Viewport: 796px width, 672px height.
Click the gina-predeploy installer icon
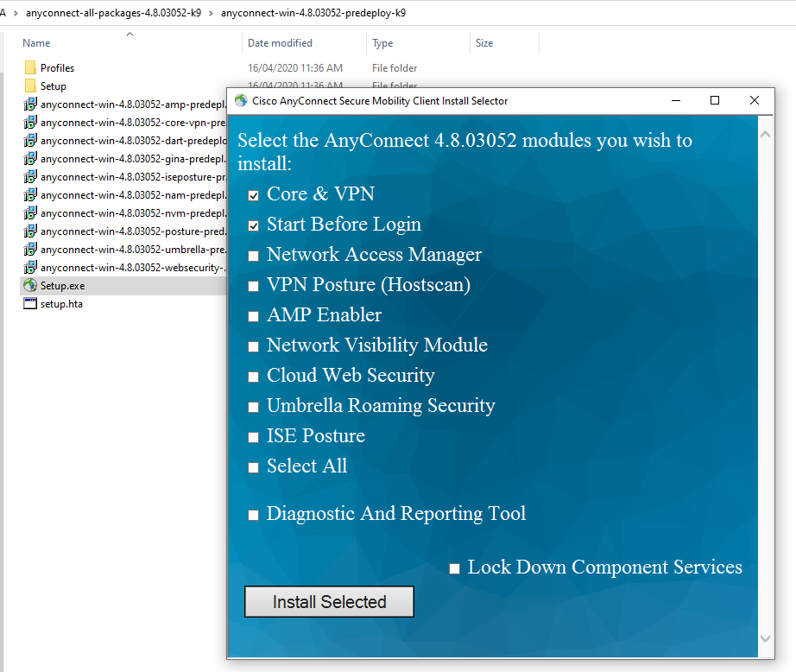pyautogui.click(x=30, y=158)
